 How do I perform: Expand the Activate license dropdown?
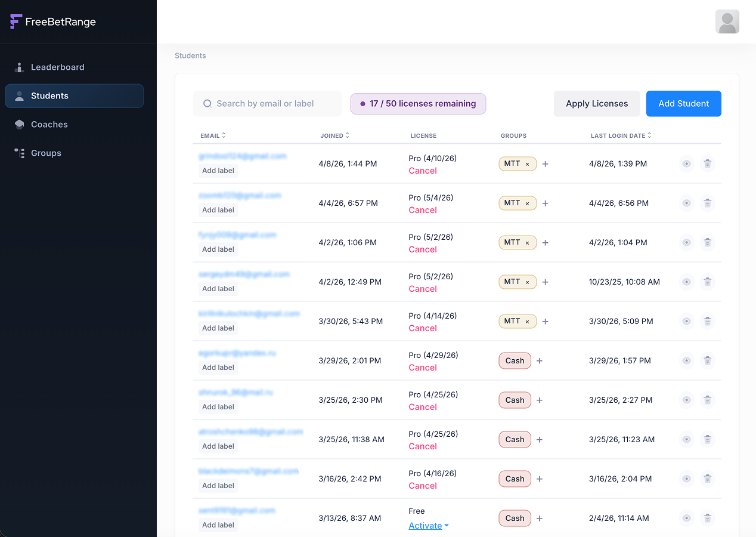428,526
